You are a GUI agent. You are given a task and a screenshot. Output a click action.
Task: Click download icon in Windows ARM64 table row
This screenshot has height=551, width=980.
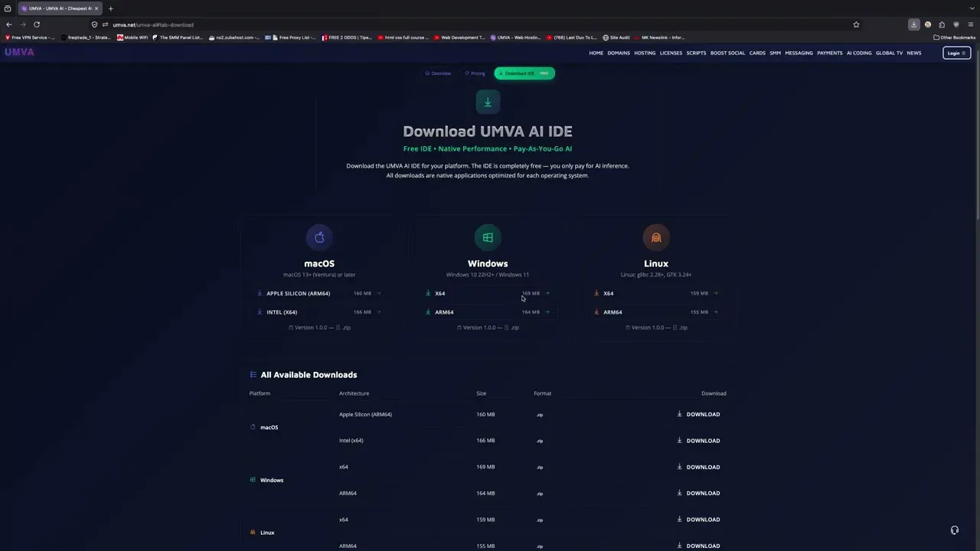click(680, 493)
